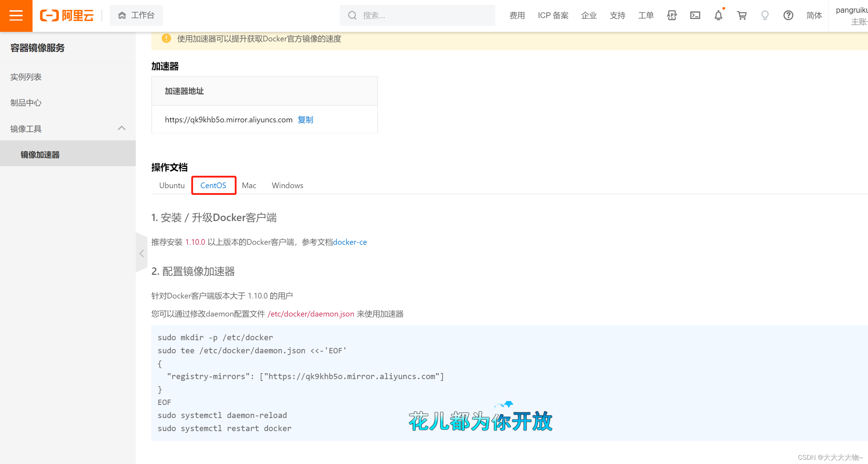868x464 pixels.
Task: Click the 1.10.0 version text
Action: click(195, 242)
